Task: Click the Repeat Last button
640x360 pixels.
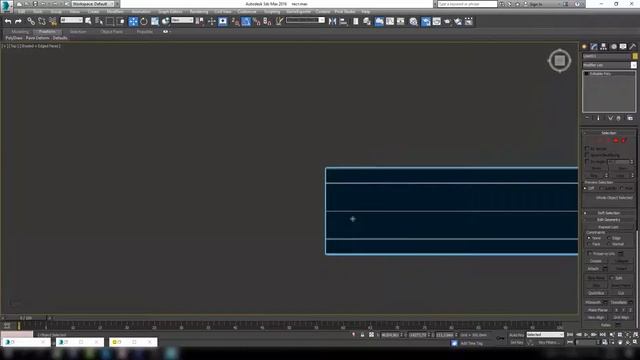Action: tap(608, 227)
